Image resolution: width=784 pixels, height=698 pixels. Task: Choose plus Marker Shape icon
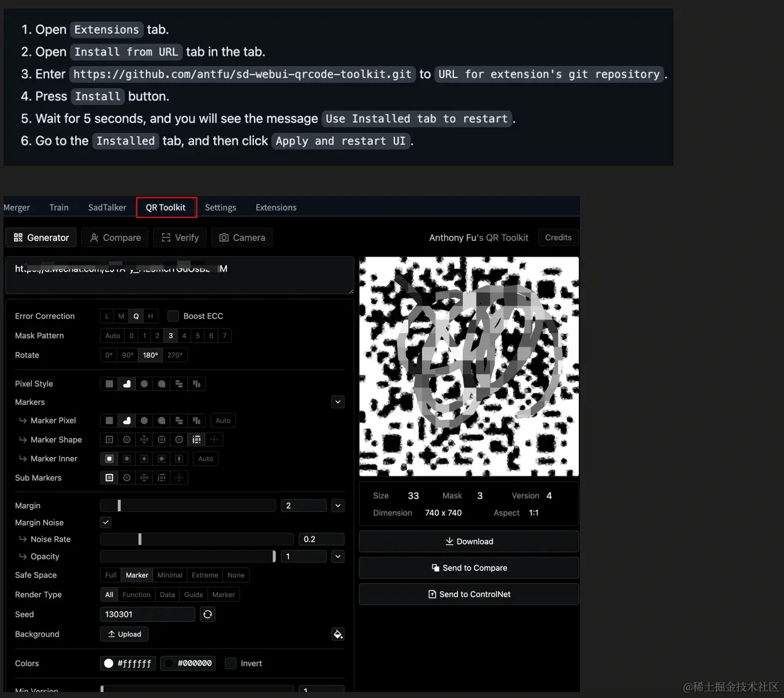144,440
